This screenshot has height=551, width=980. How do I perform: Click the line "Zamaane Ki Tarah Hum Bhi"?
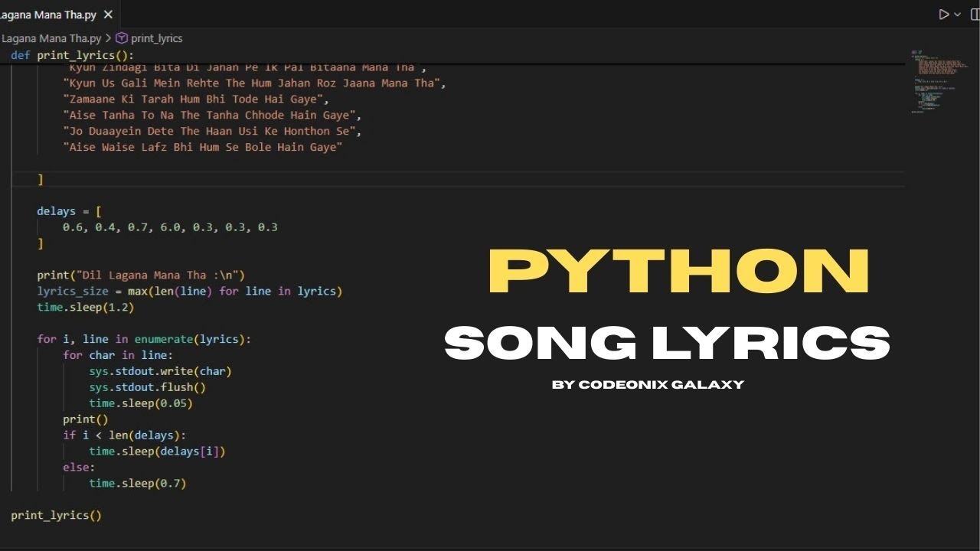click(196, 99)
